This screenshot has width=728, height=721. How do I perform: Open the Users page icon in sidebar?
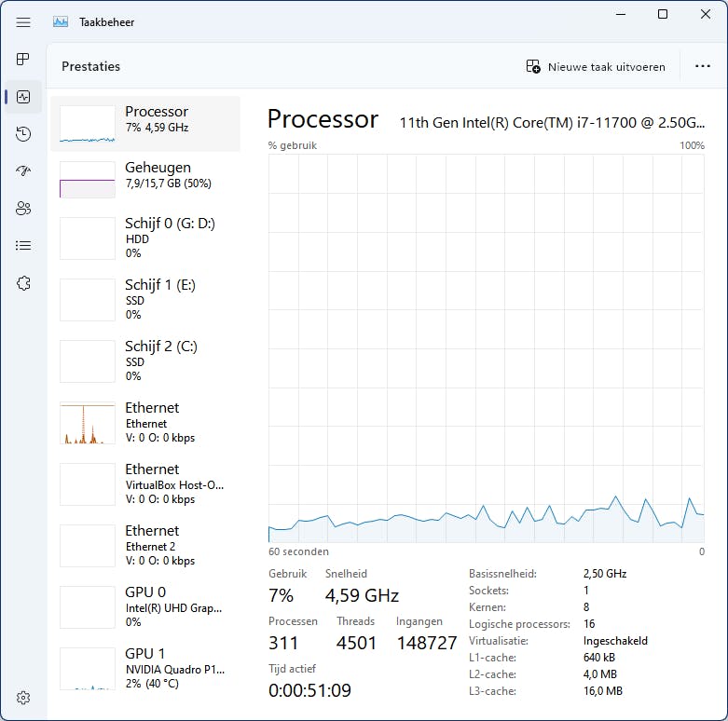click(x=23, y=209)
